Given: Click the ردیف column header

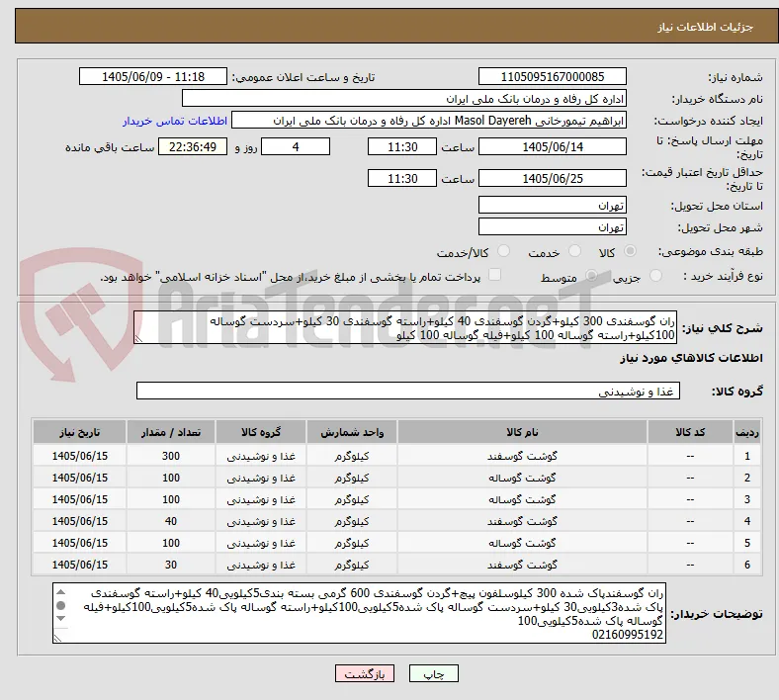Looking at the screenshot, I should [746, 432].
